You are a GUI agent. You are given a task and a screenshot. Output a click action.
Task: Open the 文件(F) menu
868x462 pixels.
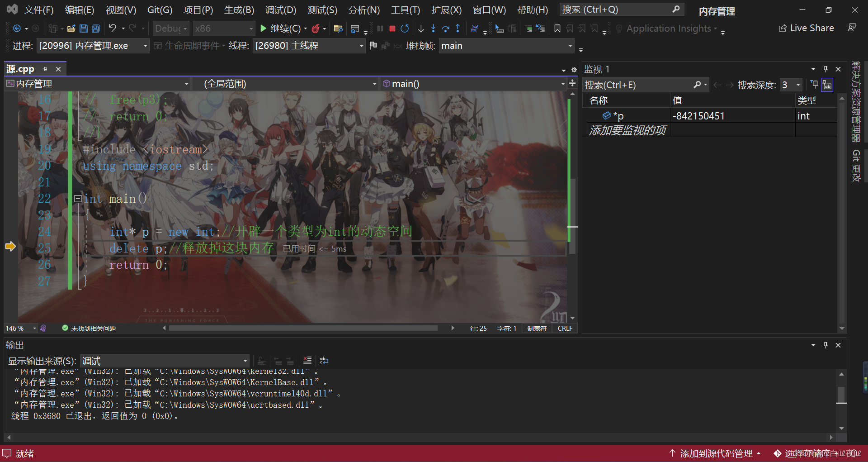(x=39, y=10)
